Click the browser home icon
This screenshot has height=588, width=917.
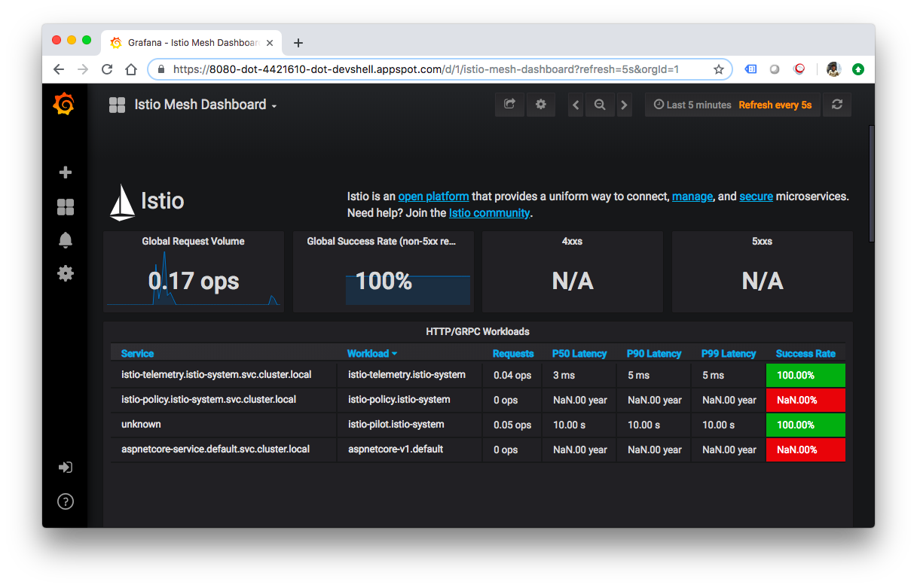(131, 69)
